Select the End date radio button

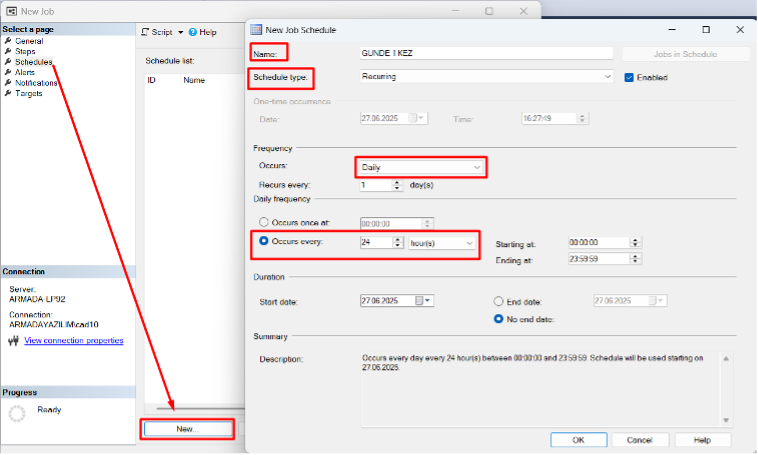pos(498,301)
